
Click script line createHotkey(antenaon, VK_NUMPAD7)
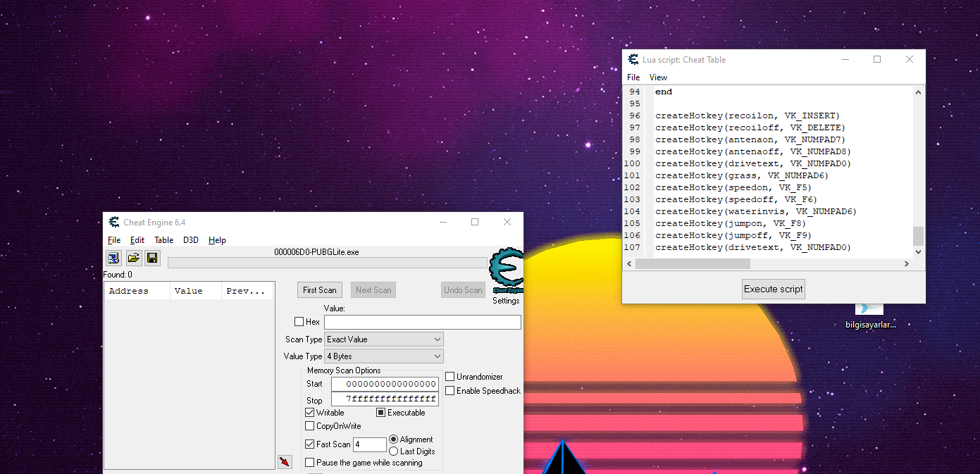[x=750, y=139]
